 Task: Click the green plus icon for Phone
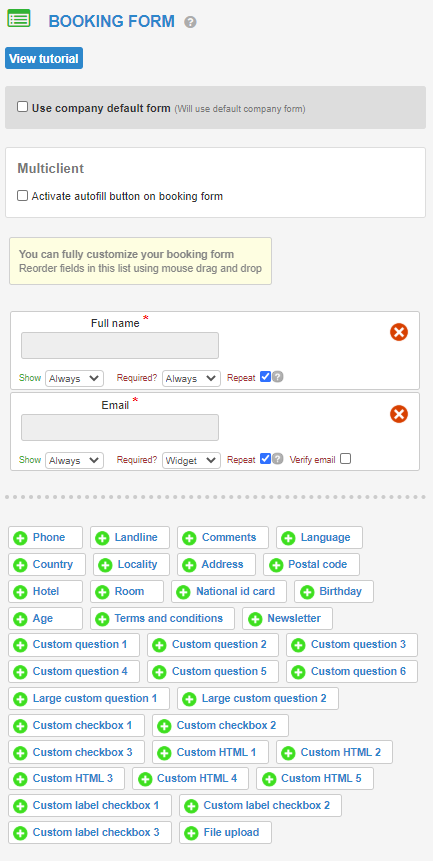pyautogui.click(x=20, y=538)
